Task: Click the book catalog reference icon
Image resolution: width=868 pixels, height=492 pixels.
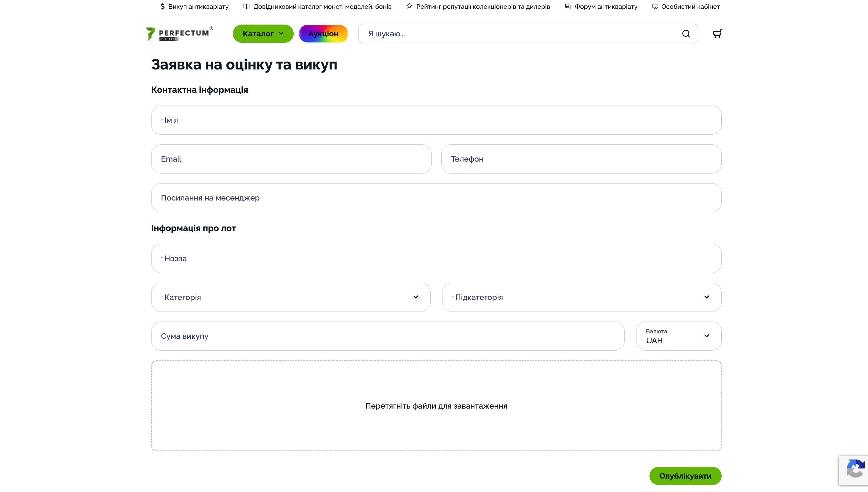Action: 246,6
